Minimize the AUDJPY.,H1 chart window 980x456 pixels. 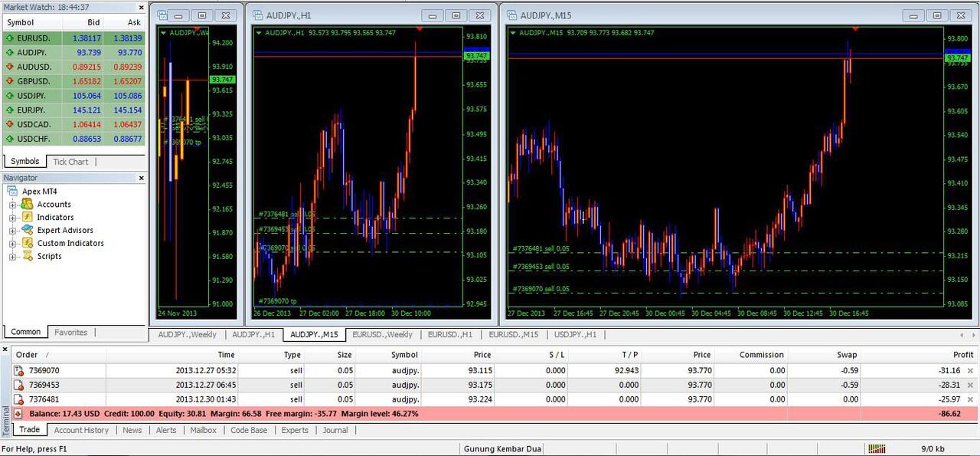click(x=434, y=15)
